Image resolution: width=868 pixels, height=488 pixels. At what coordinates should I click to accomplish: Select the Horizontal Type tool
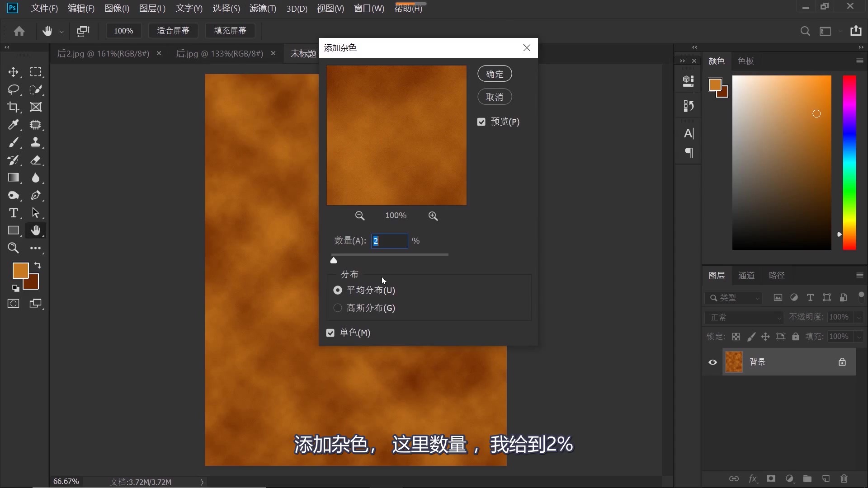pyautogui.click(x=14, y=213)
